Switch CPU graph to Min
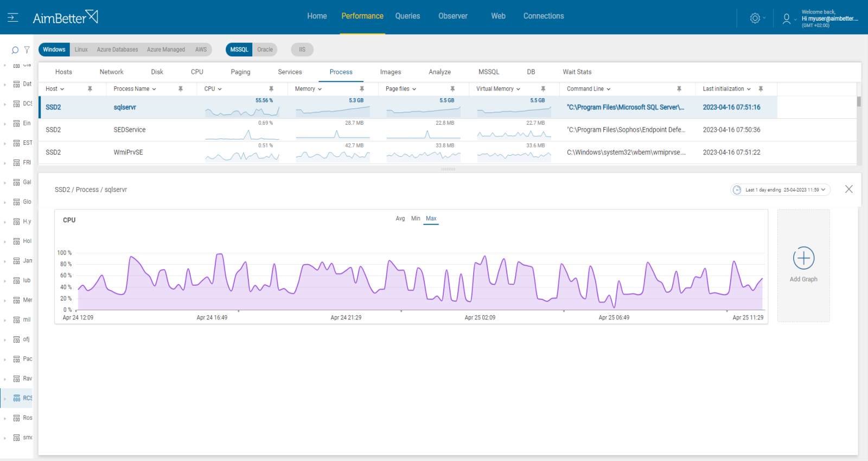The height and width of the screenshot is (461, 868). click(416, 219)
